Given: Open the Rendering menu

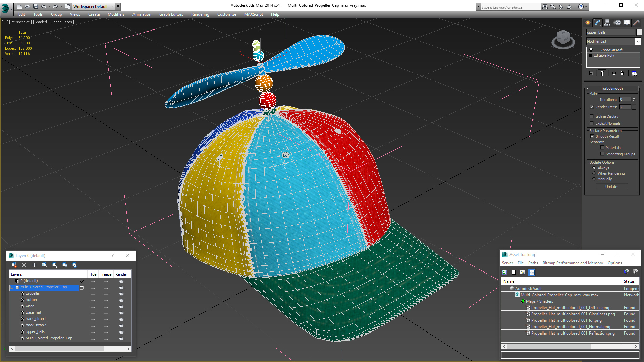Looking at the screenshot, I should pyautogui.click(x=200, y=14).
